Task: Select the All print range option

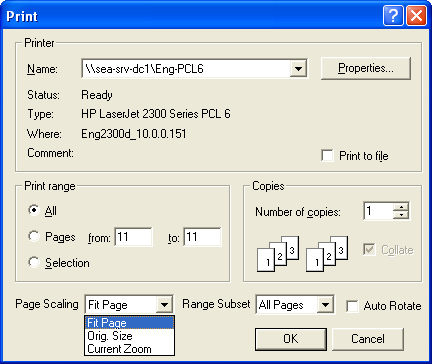Action: point(34,210)
